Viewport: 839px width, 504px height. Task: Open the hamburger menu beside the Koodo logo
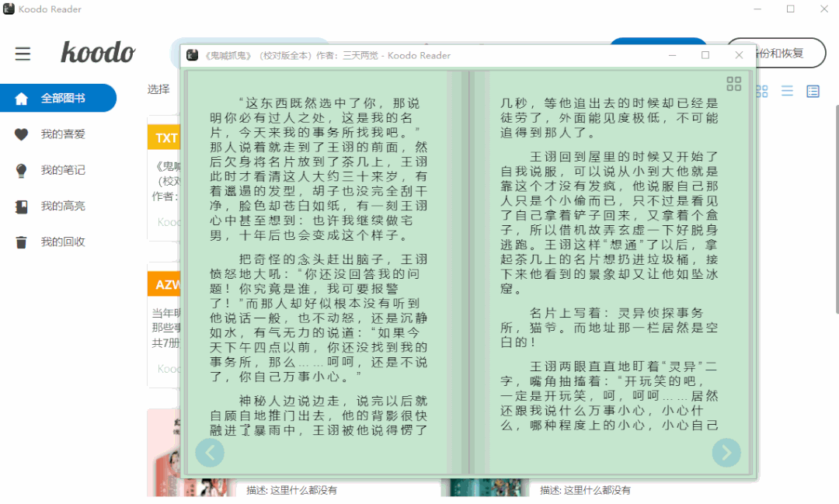[23, 54]
